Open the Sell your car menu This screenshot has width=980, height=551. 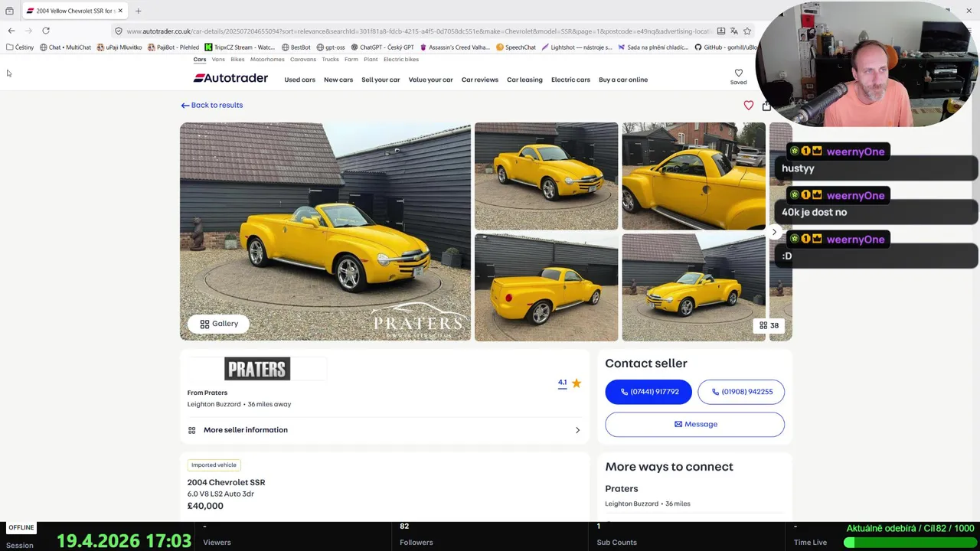click(x=381, y=80)
